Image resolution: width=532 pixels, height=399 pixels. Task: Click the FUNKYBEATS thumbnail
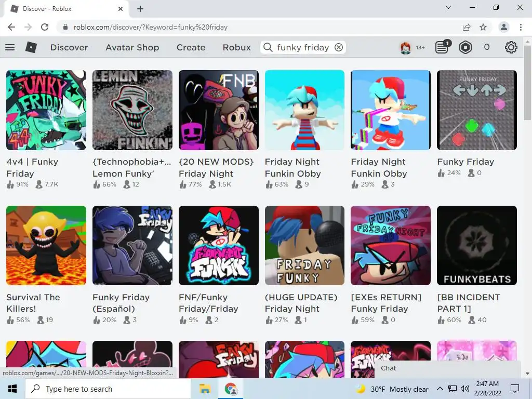[x=477, y=245]
